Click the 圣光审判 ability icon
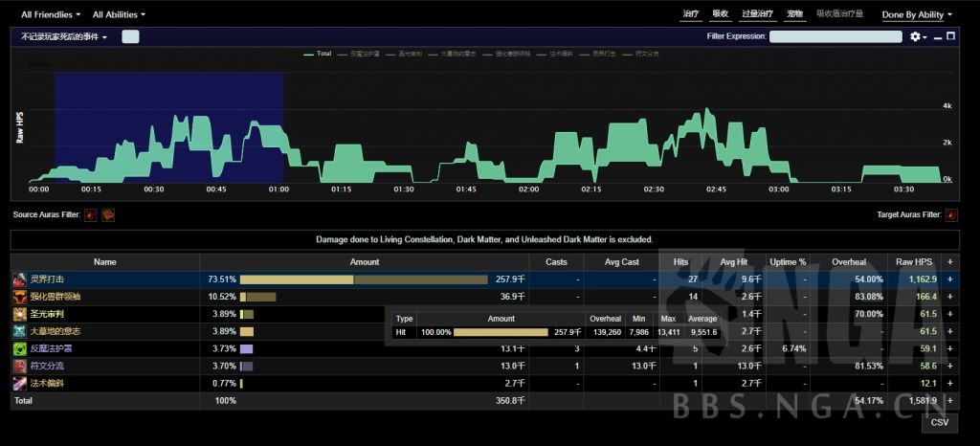 pos(19,314)
